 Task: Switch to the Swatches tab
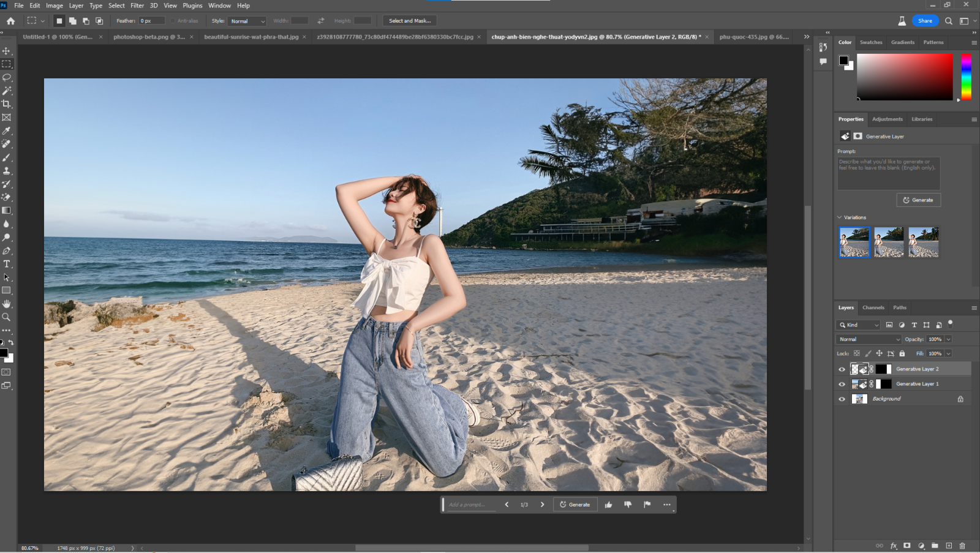871,42
